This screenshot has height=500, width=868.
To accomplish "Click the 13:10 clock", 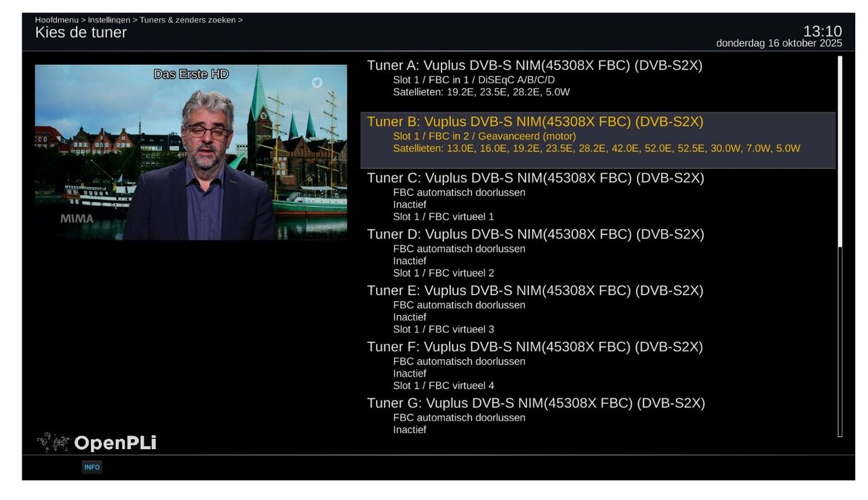I will click(x=823, y=31).
